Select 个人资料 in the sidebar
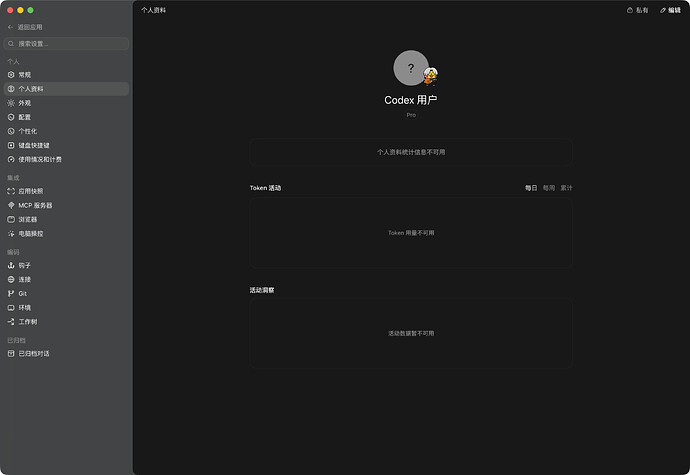 tap(66, 89)
